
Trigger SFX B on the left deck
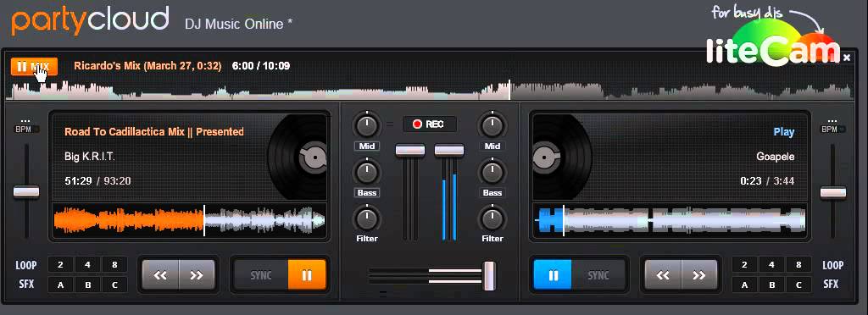(x=87, y=285)
